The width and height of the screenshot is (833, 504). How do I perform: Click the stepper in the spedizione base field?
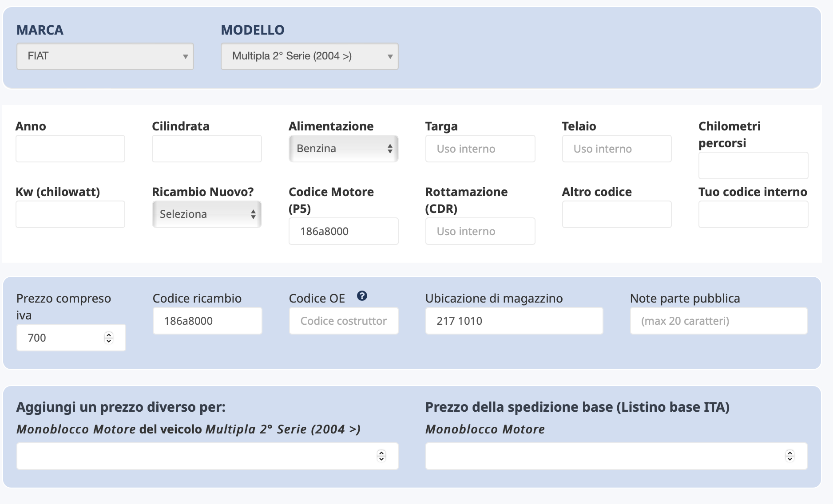[x=790, y=456]
